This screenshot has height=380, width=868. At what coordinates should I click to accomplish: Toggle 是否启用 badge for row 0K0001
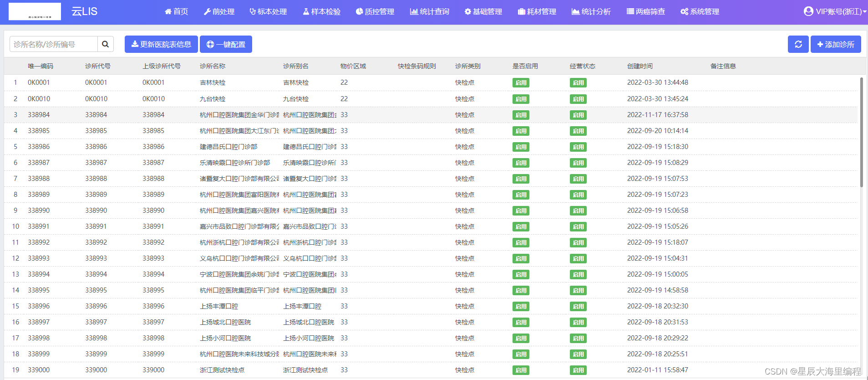521,83
